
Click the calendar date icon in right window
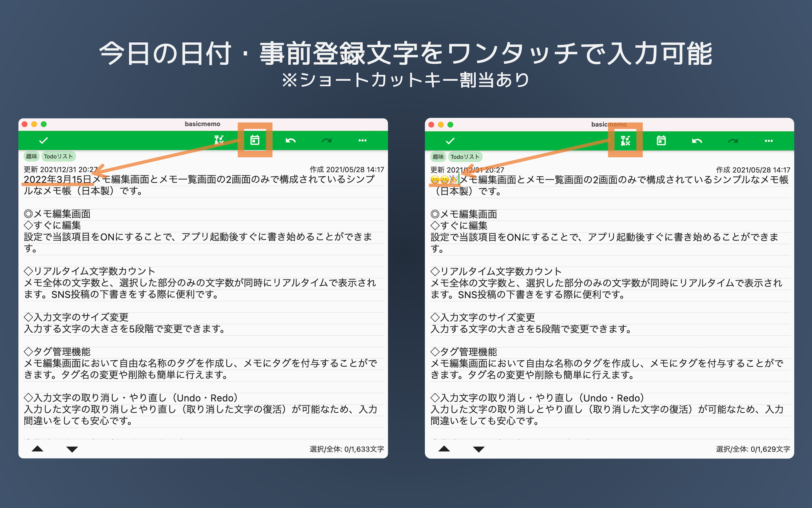(661, 141)
